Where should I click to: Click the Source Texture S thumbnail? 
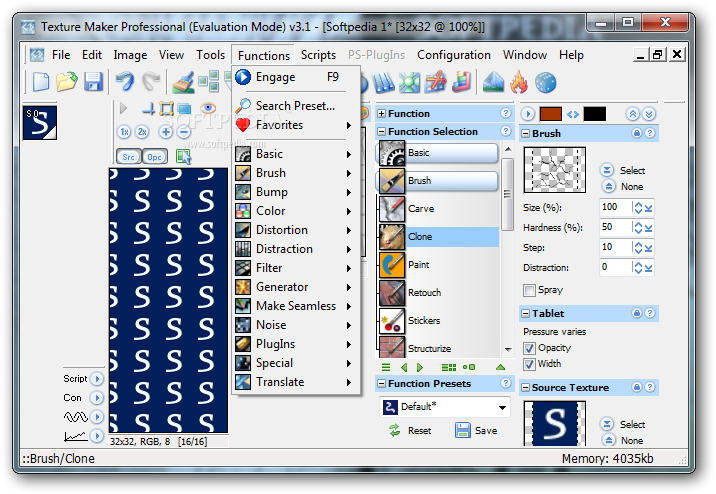click(x=554, y=423)
